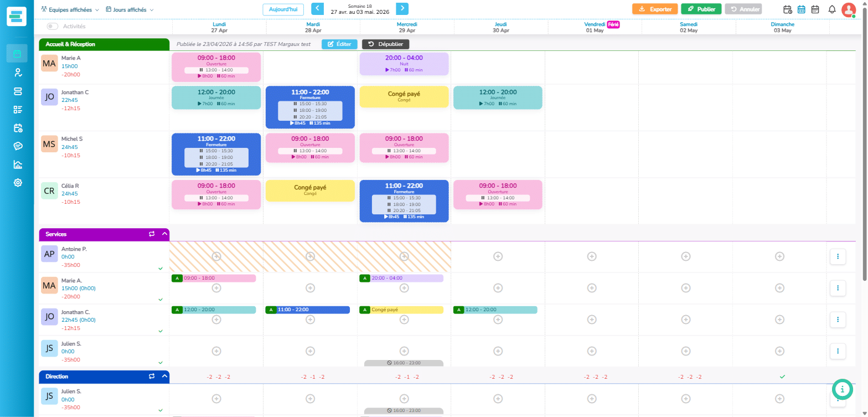Click the orange Exporter button
The image size is (868, 417).
pyautogui.click(x=655, y=9)
